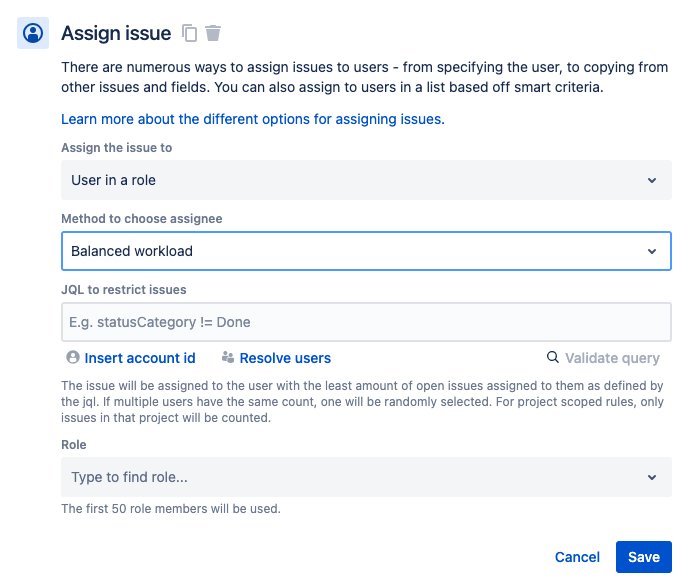Focus the JQL to restrict issues field
Viewport: 687px width, 580px height.
coord(366,323)
